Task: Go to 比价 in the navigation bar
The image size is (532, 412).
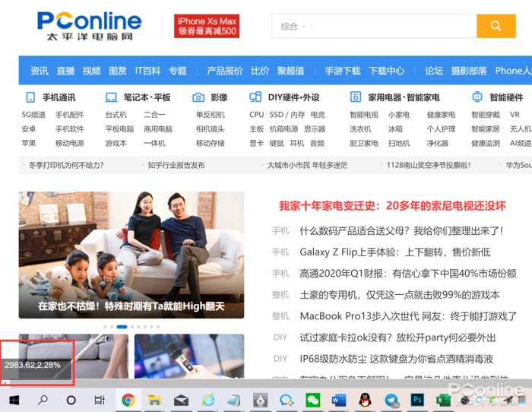Action: [260, 71]
